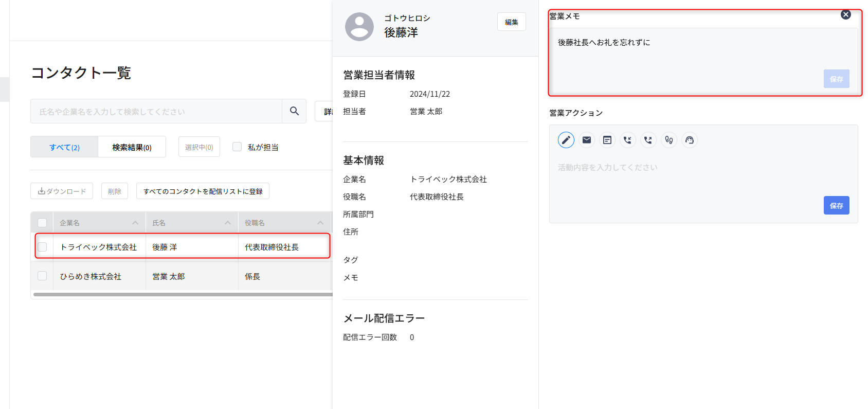Toggle the 私が担当 checkbox

tap(237, 147)
